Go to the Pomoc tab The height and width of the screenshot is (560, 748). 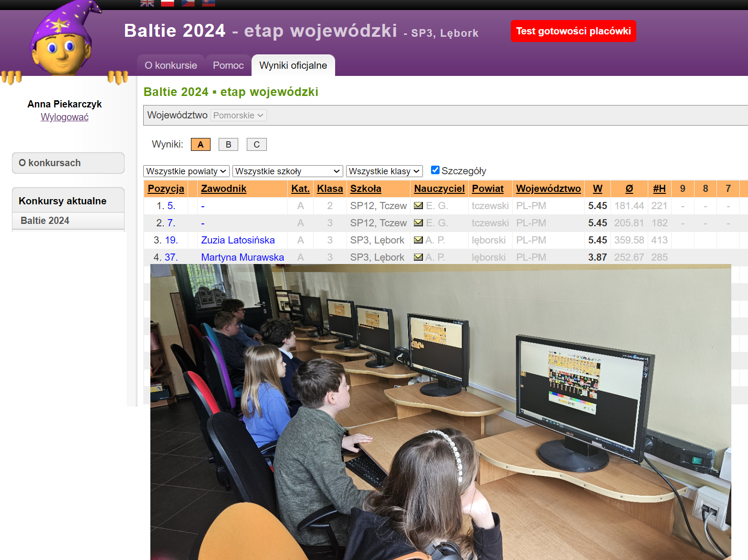pyautogui.click(x=228, y=65)
